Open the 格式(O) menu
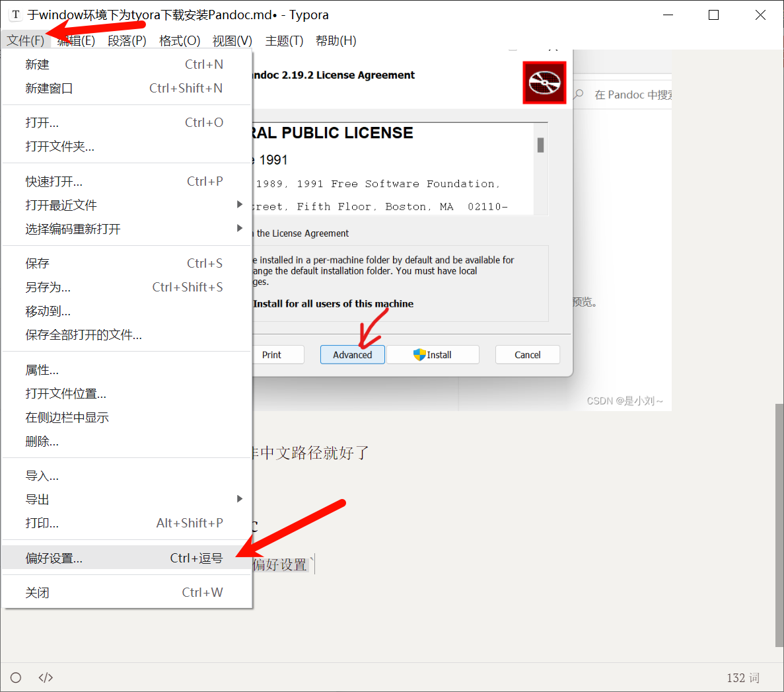This screenshot has width=784, height=692. pyautogui.click(x=180, y=40)
